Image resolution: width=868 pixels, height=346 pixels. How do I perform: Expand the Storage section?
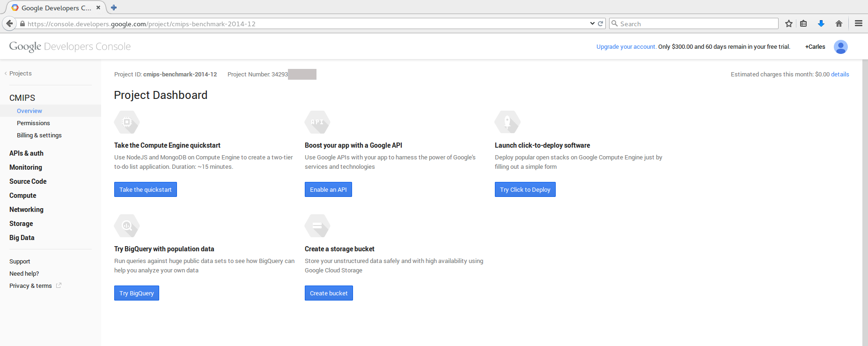click(x=21, y=224)
